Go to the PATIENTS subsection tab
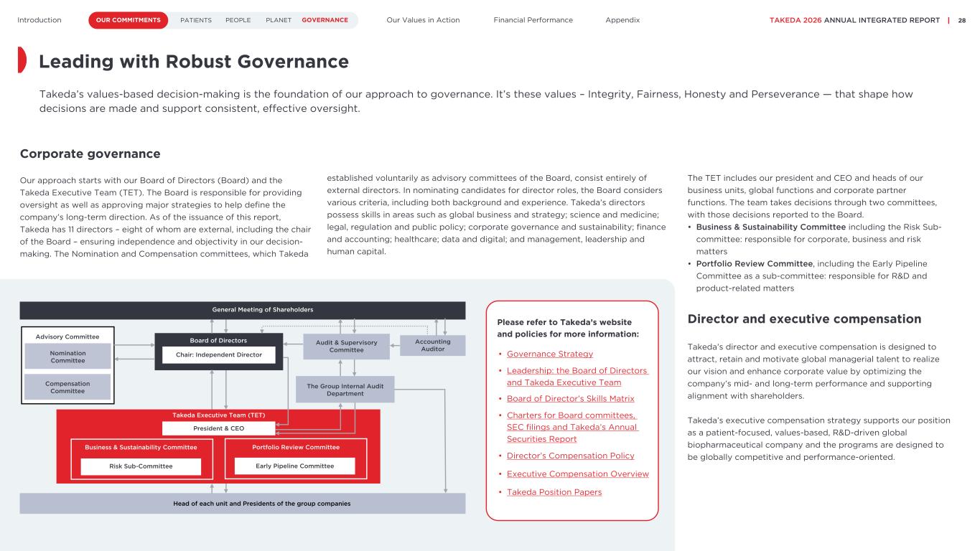The height and width of the screenshot is (551, 980). 196,20
